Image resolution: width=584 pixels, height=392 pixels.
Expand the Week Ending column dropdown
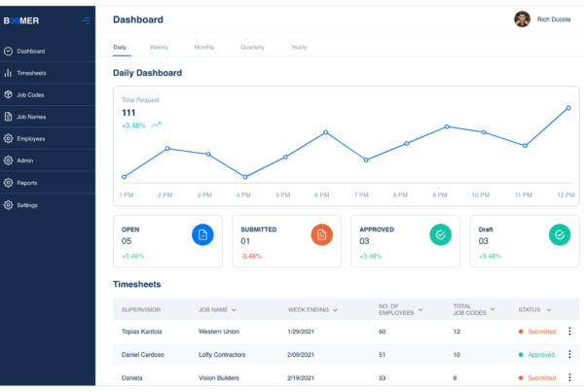coord(336,310)
